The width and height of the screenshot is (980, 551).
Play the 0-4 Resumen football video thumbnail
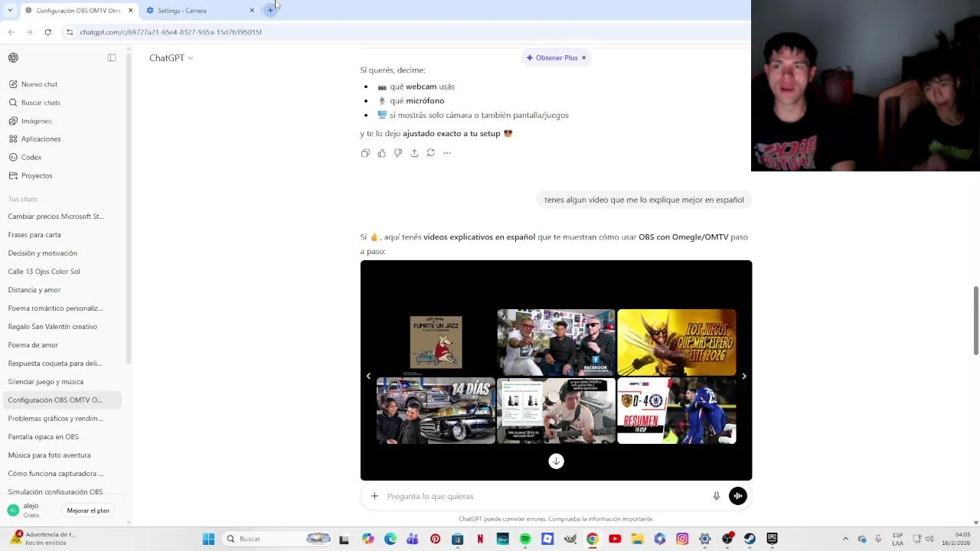point(677,411)
